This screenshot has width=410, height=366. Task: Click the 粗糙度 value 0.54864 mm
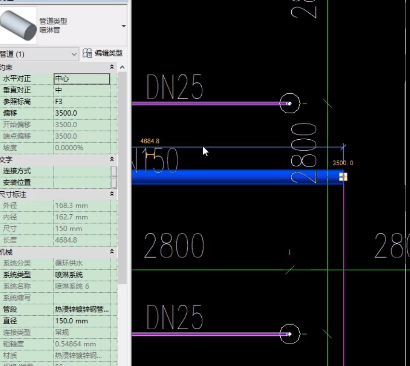(x=82, y=344)
